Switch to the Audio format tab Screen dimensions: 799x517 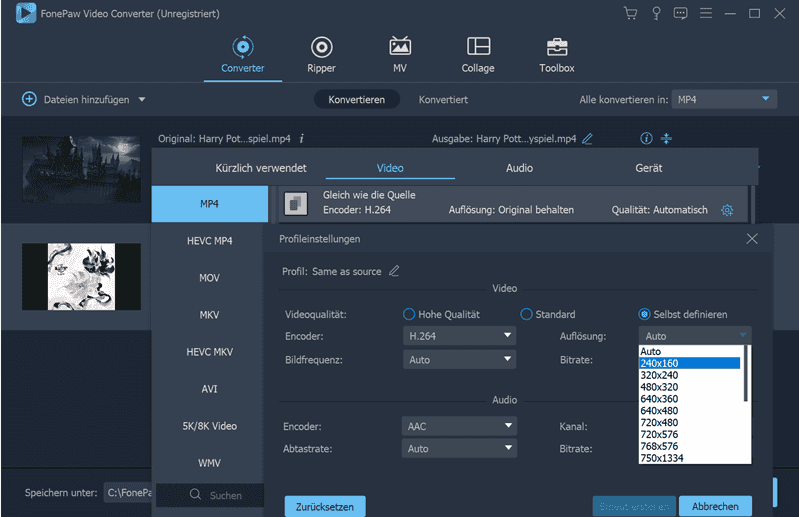(x=519, y=168)
